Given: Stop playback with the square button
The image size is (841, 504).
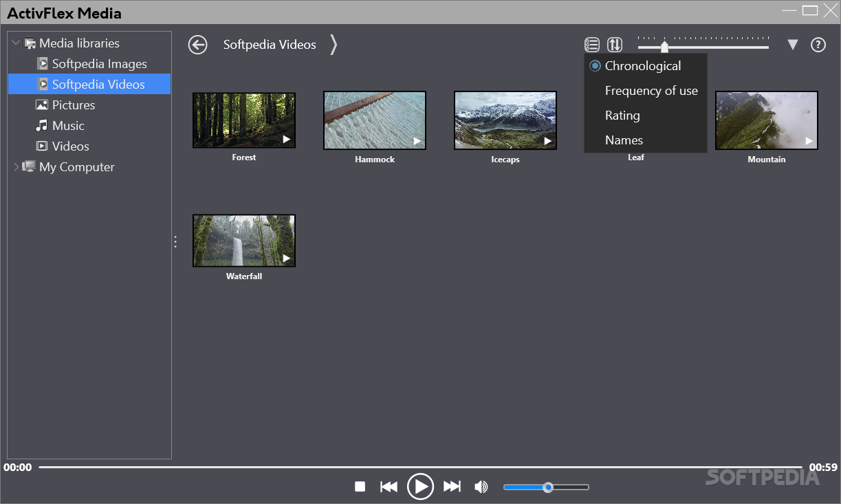Looking at the screenshot, I should (x=360, y=487).
